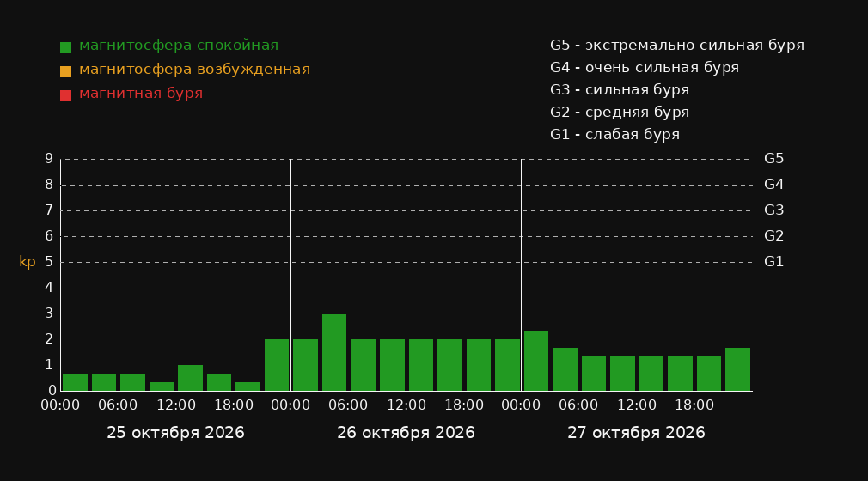Click the 12:00 bar with Kp 1 on 25 October
The width and height of the screenshot is (868, 481).
(x=191, y=378)
